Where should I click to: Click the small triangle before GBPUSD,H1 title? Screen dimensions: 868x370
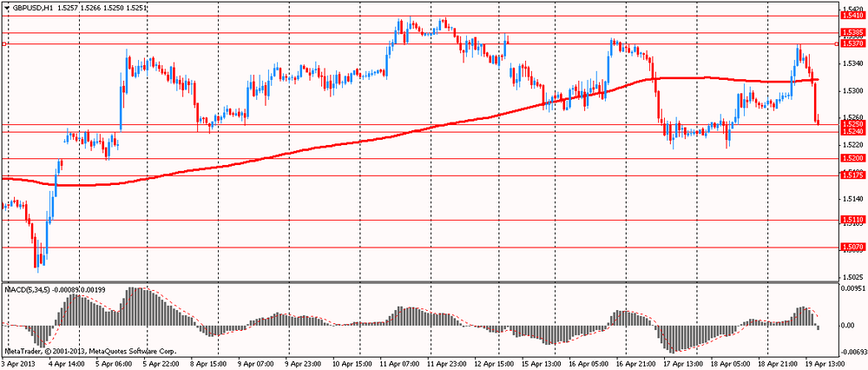click(x=7, y=10)
